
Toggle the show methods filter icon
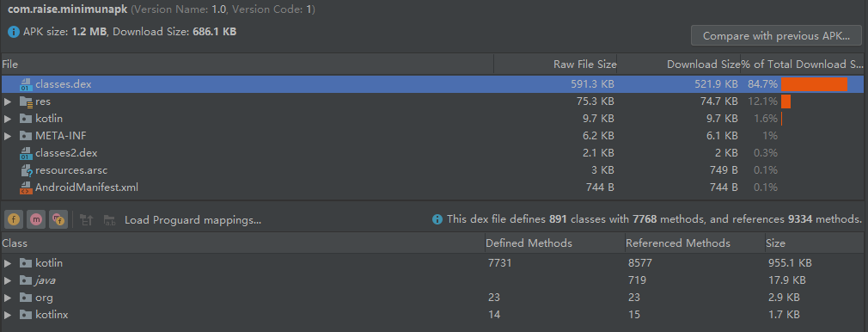click(36, 219)
